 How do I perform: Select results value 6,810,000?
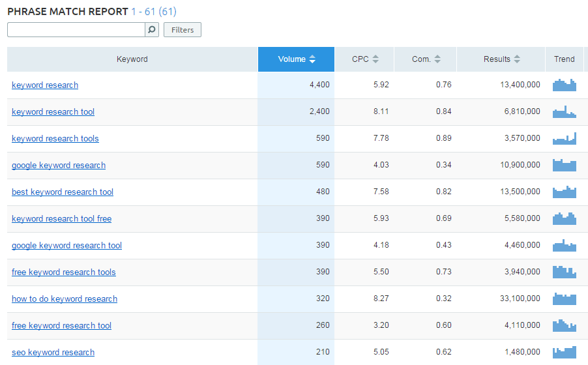522,111
